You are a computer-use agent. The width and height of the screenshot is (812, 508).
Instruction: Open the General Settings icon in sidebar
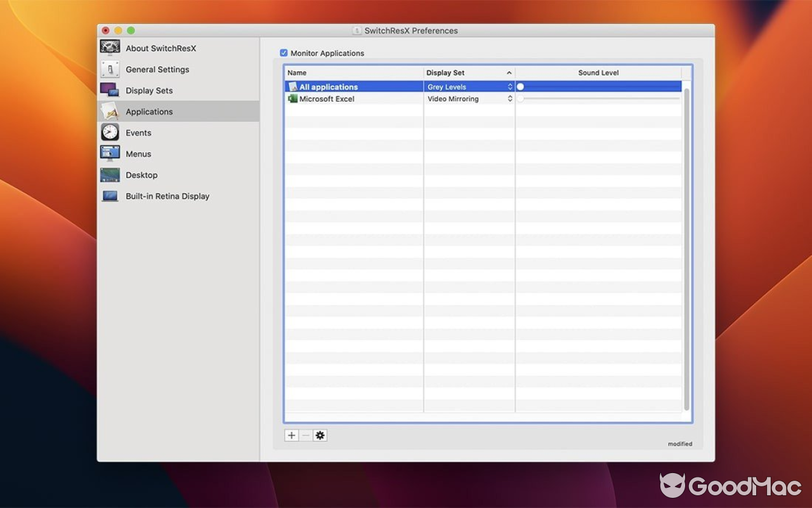109,69
